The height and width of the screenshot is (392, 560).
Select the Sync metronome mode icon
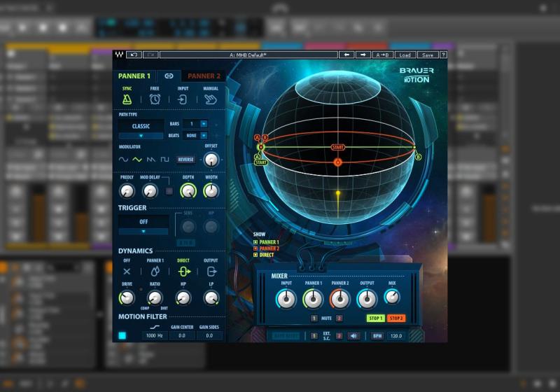(127, 99)
